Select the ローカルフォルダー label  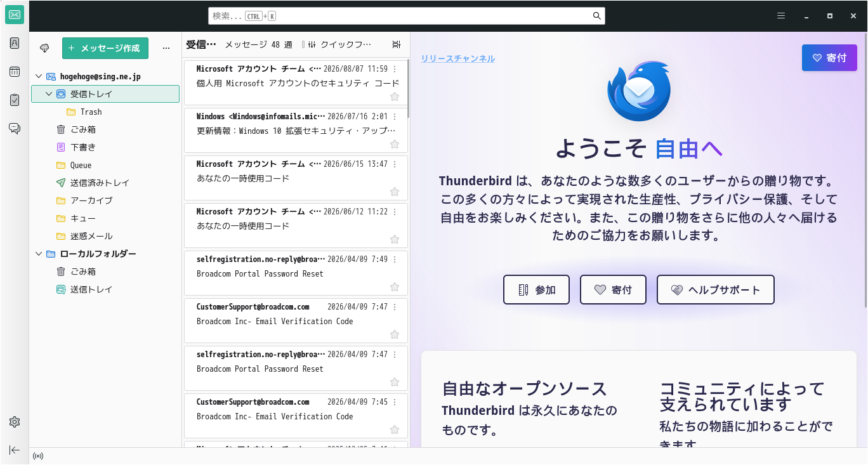pos(98,254)
